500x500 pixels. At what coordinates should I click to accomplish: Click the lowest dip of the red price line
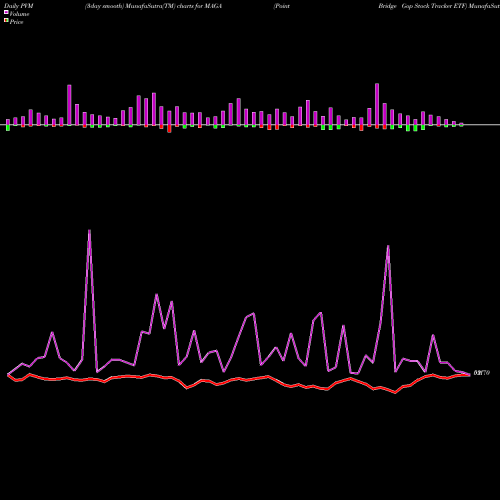395,392
